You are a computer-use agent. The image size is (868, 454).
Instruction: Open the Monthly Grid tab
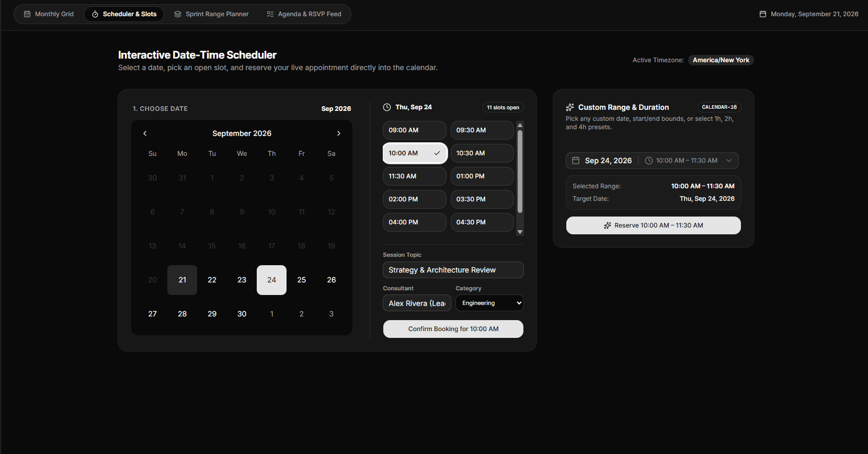(x=49, y=14)
